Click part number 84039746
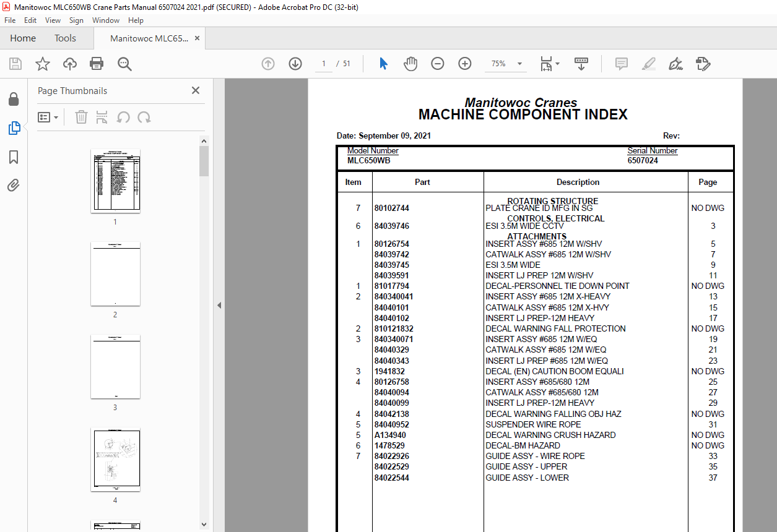Screen dimensions: 777x532 [x=391, y=226]
